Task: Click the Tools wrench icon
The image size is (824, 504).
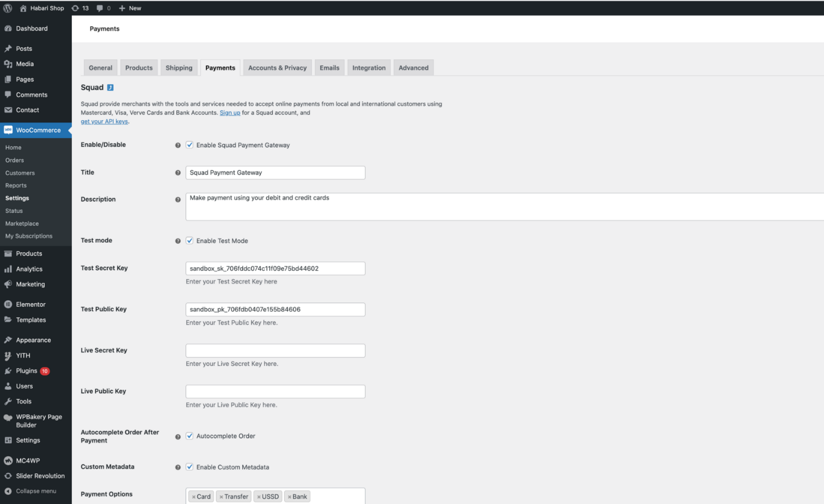Action: click(8, 401)
